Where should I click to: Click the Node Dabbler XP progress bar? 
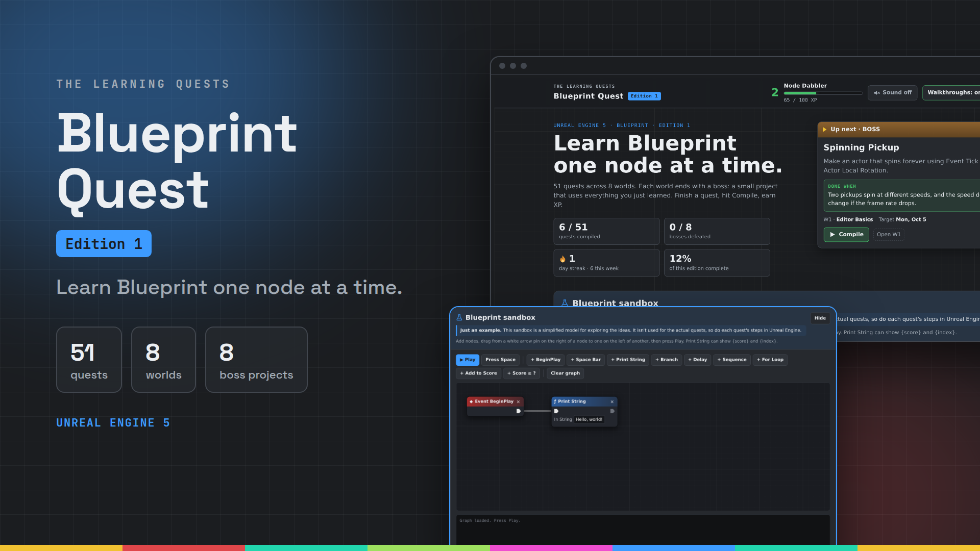coord(823,93)
